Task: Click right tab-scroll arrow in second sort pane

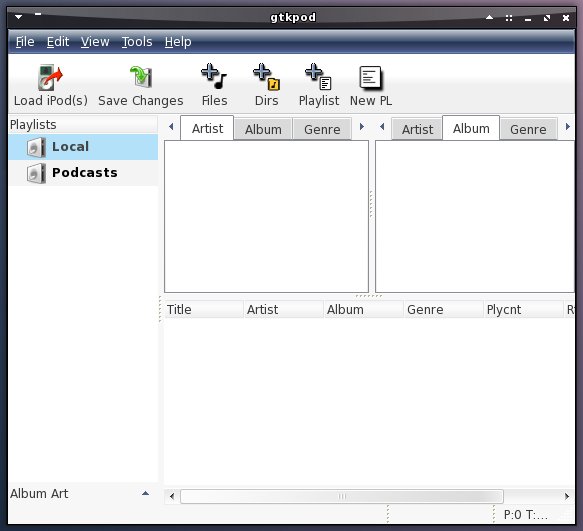Action: [x=567, y=127]
